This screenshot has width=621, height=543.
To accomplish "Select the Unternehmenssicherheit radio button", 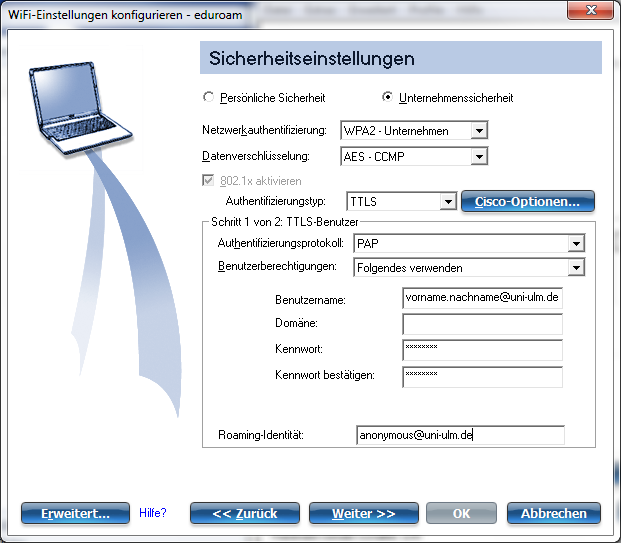I will click(388, 98).
